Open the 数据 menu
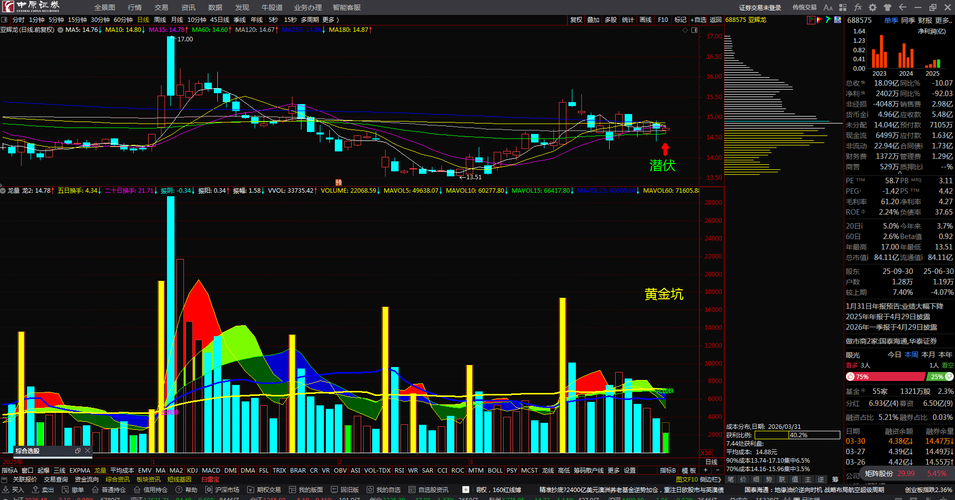The height and width of the screenshot is (500, 955). pos(215,7)
